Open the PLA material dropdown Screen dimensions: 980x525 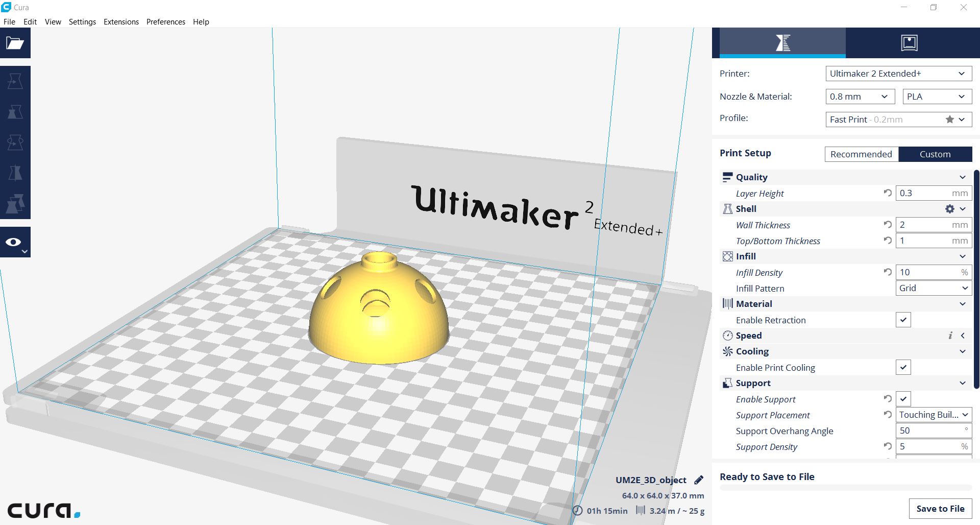click(x=937, y=97)
